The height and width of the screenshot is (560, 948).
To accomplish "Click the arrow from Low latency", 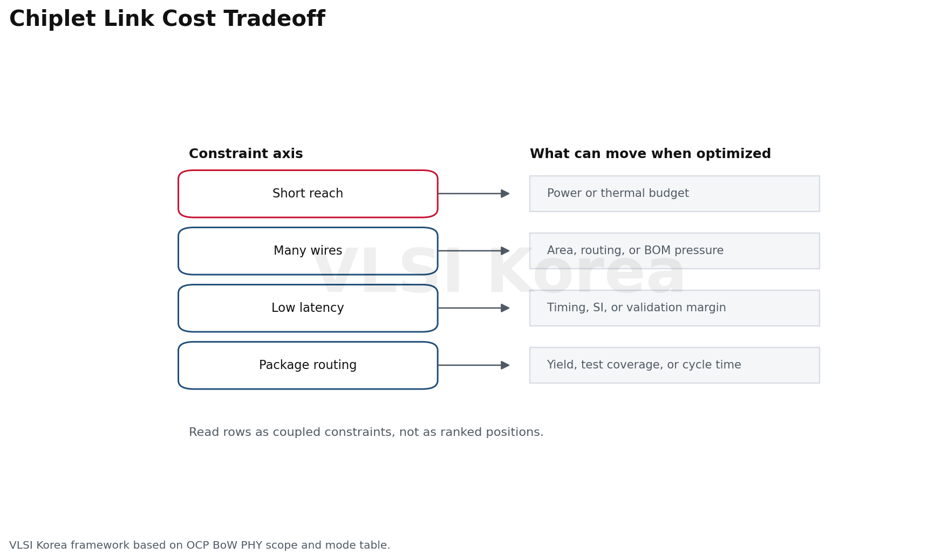I will 474,308.
